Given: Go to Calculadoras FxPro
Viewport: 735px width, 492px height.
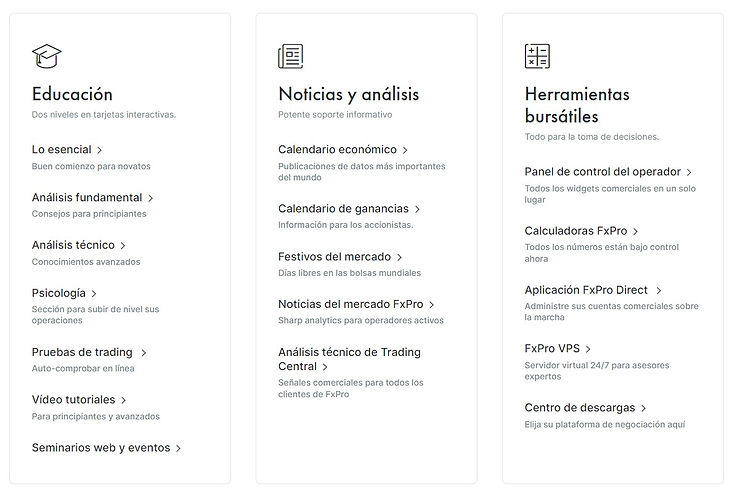Looking at the screenshot, I should pos(574,231).
